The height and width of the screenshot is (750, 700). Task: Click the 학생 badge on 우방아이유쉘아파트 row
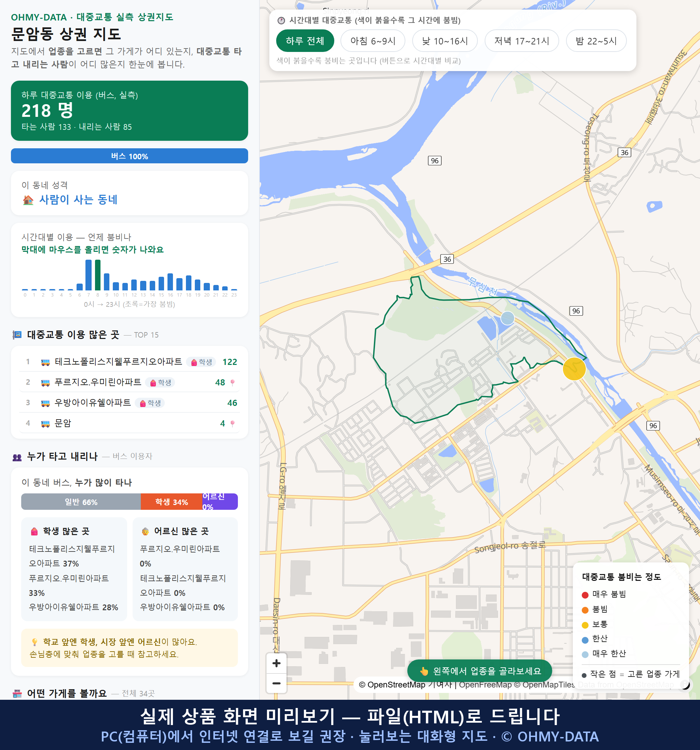pos(150,403)
